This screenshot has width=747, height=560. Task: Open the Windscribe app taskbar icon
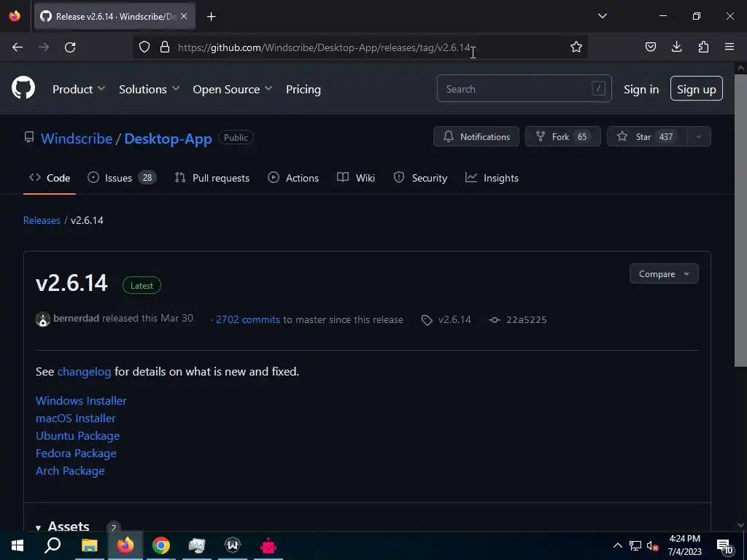[233, 545]
